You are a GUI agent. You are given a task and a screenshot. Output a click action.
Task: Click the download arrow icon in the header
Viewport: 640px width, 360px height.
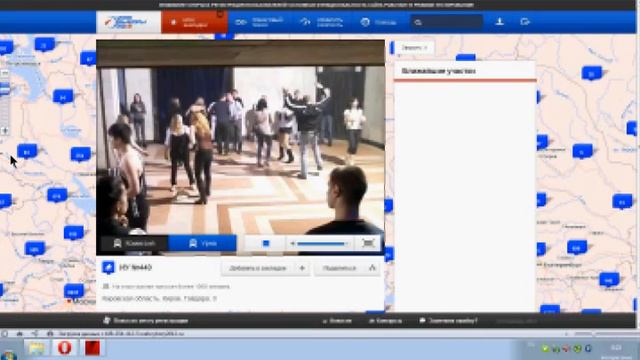(499, 22)
